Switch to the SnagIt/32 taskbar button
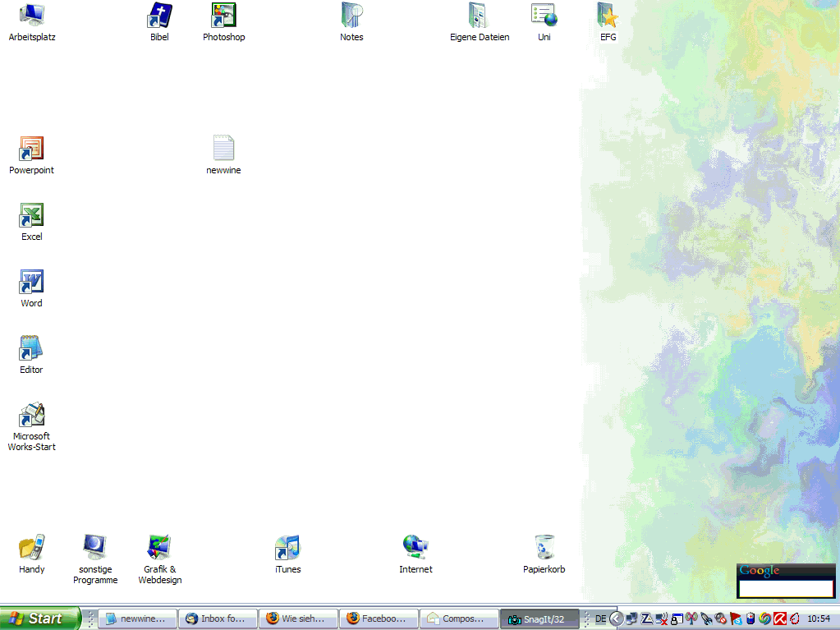Viewport: 840px width, 630px height. (539, 619)
